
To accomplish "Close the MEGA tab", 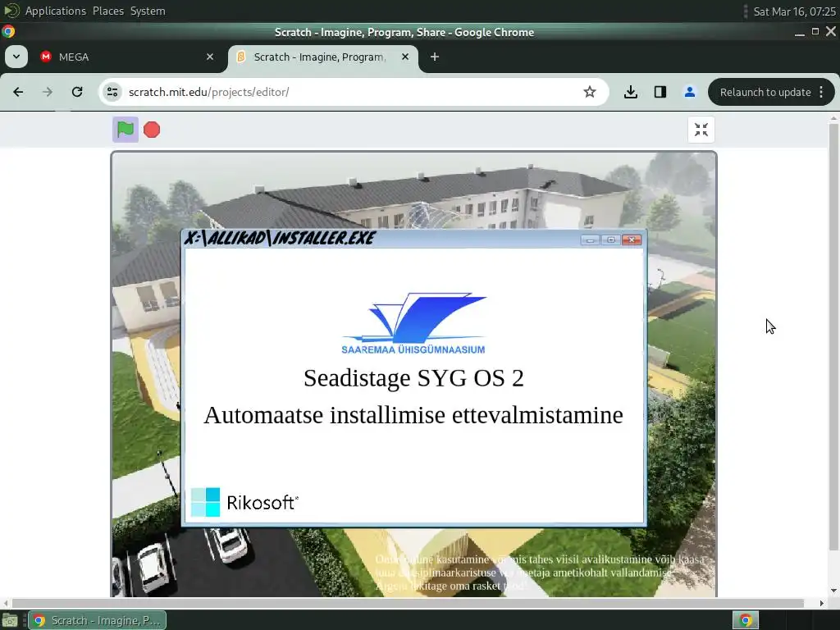I will (210, 57).
